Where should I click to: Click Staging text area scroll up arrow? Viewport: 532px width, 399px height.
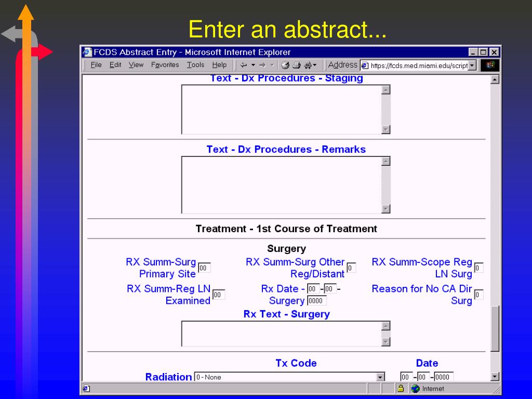point(386,90)
